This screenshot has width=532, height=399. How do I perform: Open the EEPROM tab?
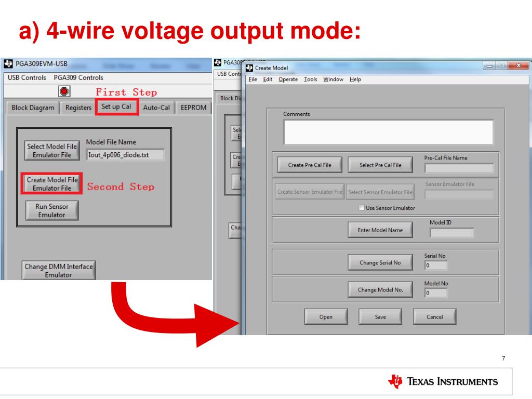193,108
